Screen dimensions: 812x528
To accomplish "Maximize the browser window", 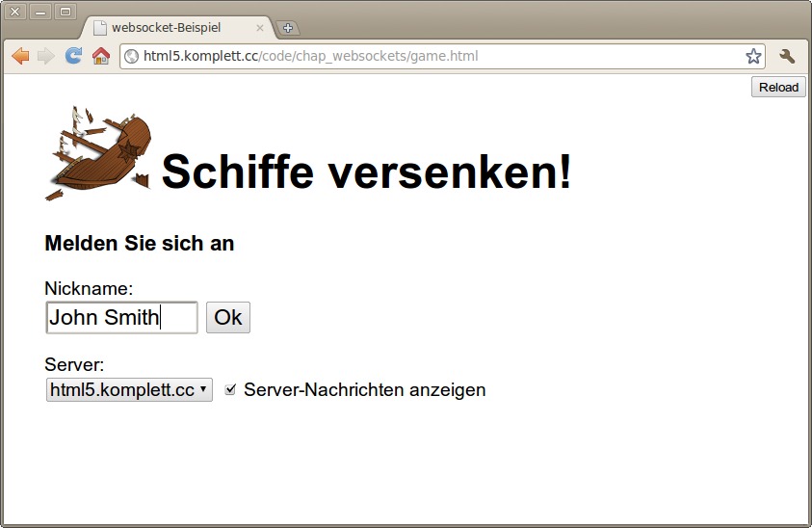I will tap(65, 12).
